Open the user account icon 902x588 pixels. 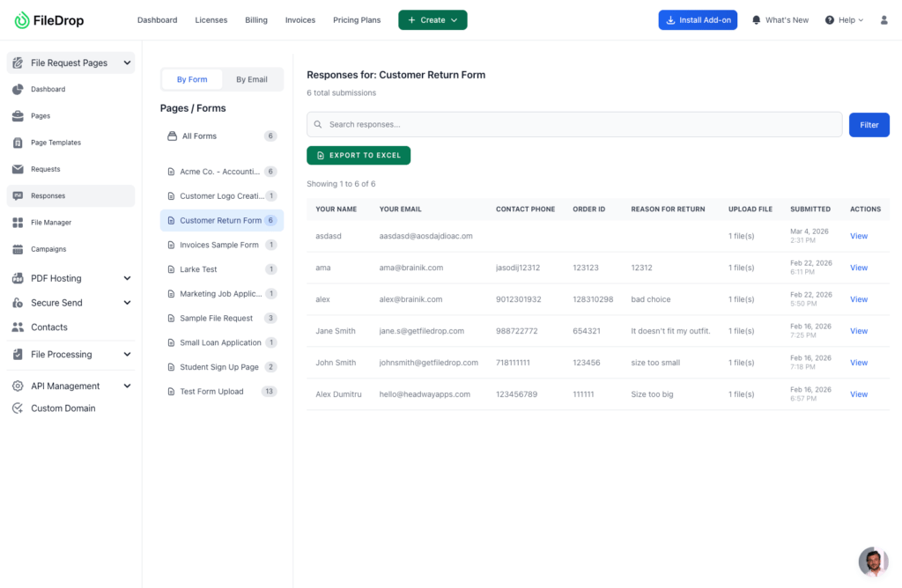(884, 18)
